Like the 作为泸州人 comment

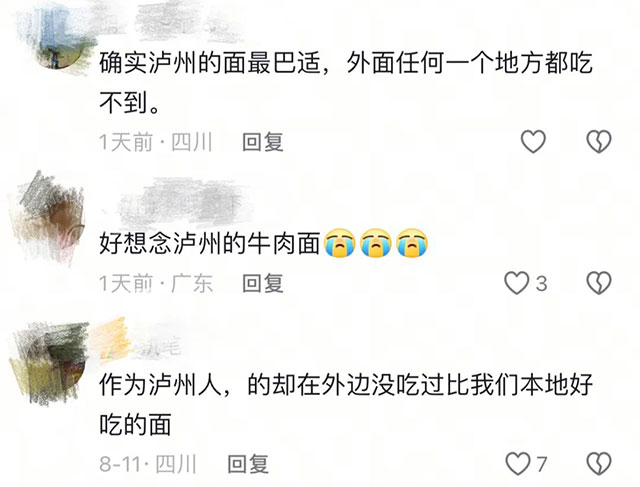518,464
